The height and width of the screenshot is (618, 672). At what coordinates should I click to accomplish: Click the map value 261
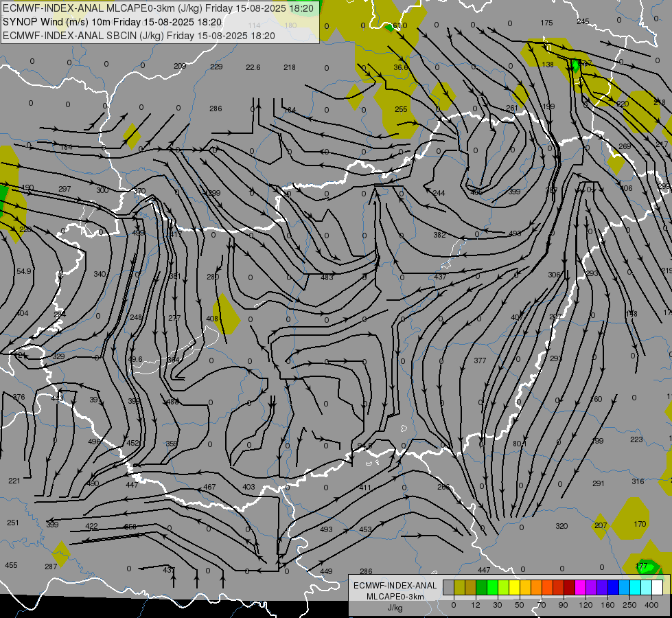[x=511, y=108]
